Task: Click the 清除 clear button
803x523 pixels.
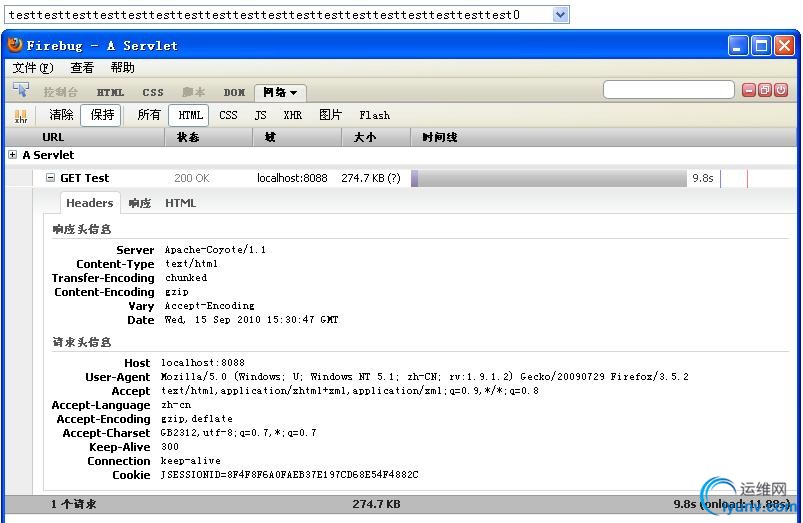Action: [x=61, y=115]
